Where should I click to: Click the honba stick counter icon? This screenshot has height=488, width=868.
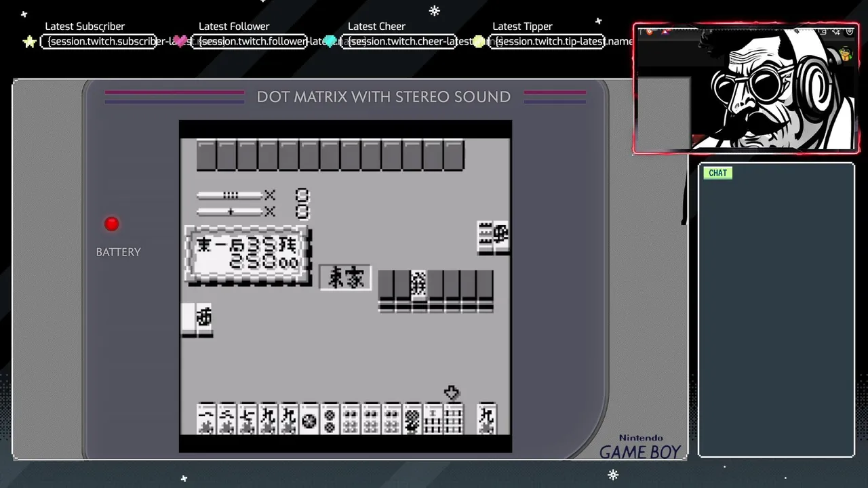coord(229,211)
